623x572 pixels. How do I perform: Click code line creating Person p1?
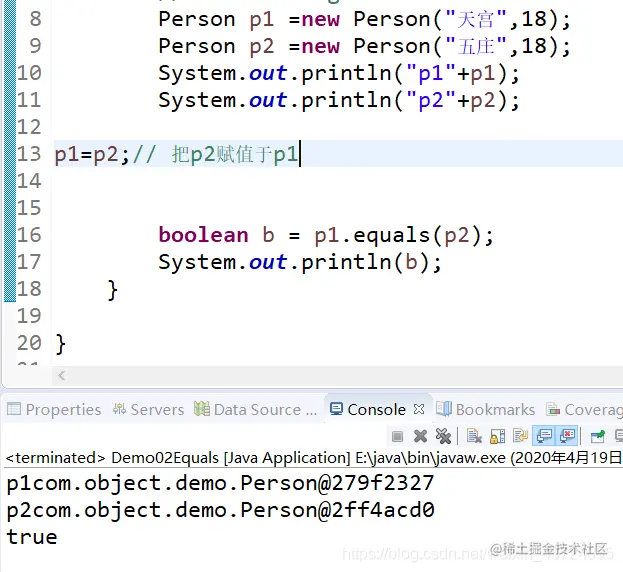364,19
